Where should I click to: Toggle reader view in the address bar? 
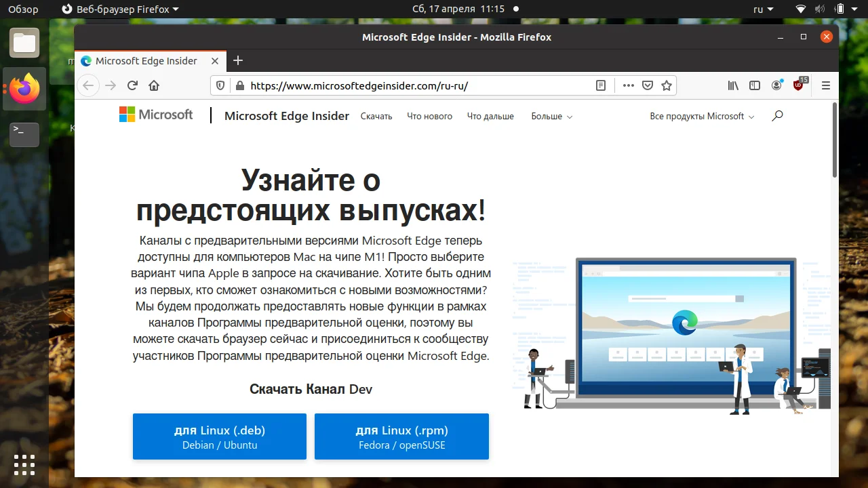600,85
